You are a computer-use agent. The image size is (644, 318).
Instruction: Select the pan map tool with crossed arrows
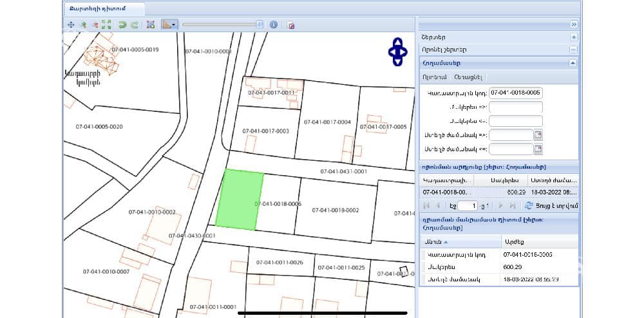[x=71, y=24]
